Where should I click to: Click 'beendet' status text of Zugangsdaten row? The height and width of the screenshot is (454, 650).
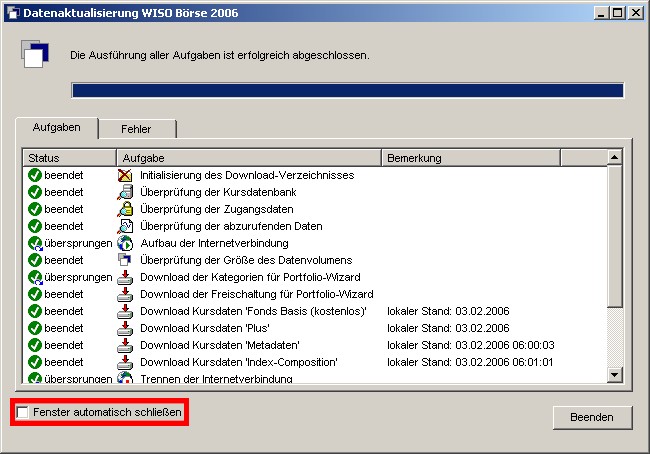tap(63, 209)
